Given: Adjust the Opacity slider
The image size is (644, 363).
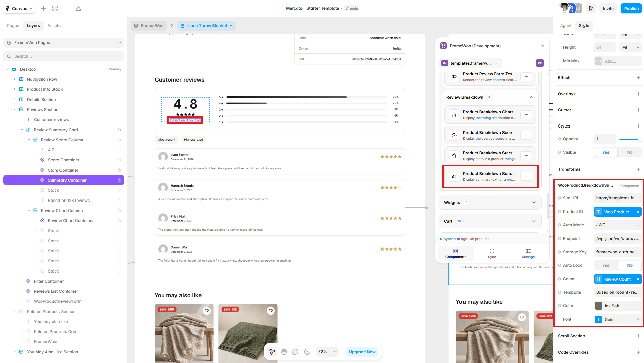Looking at the screenshot, I should (x=630, y=139).
